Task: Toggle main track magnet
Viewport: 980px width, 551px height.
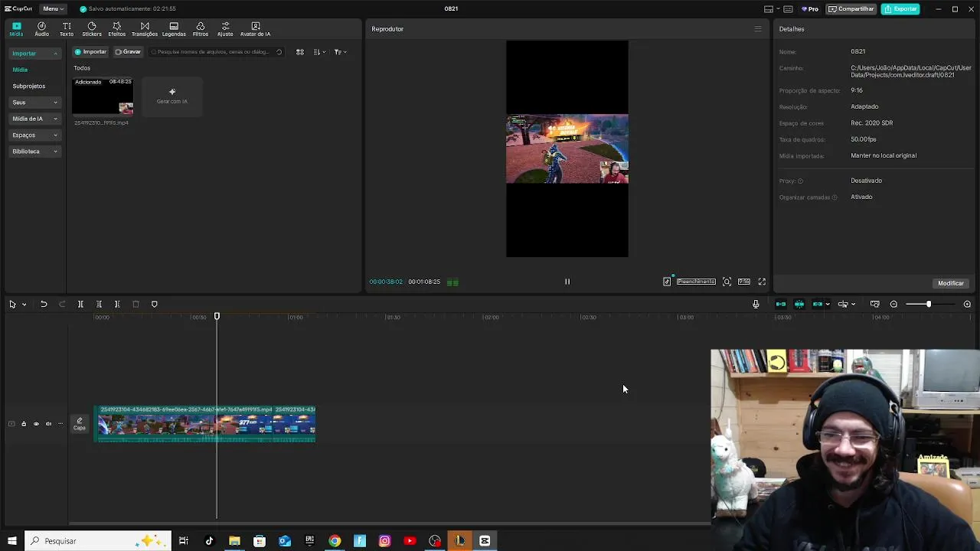Action: tap(781, 305)
